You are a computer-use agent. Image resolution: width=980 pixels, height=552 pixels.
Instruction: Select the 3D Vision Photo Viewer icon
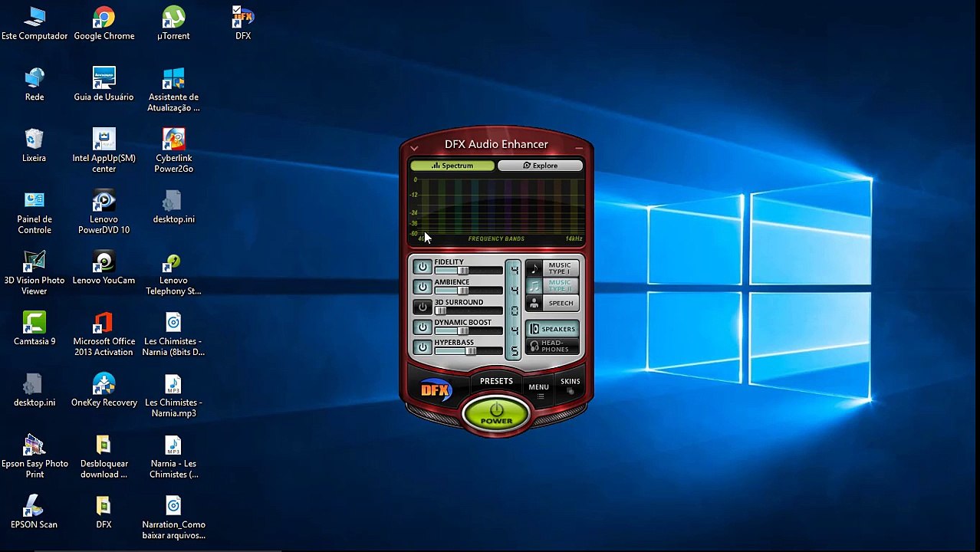[x=35, y=274]
